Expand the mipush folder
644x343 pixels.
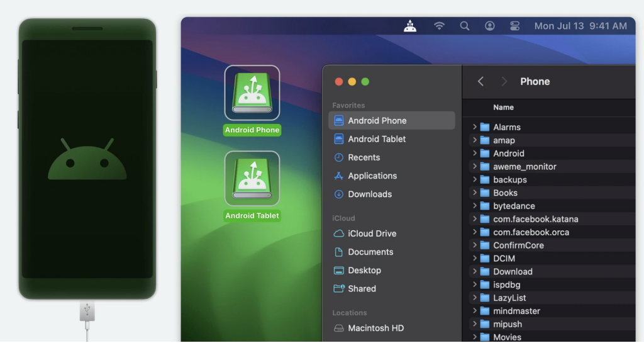click(474, 324)
